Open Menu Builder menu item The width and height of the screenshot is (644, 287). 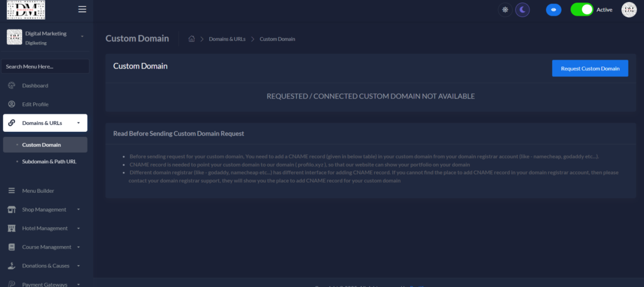[45, 191]
